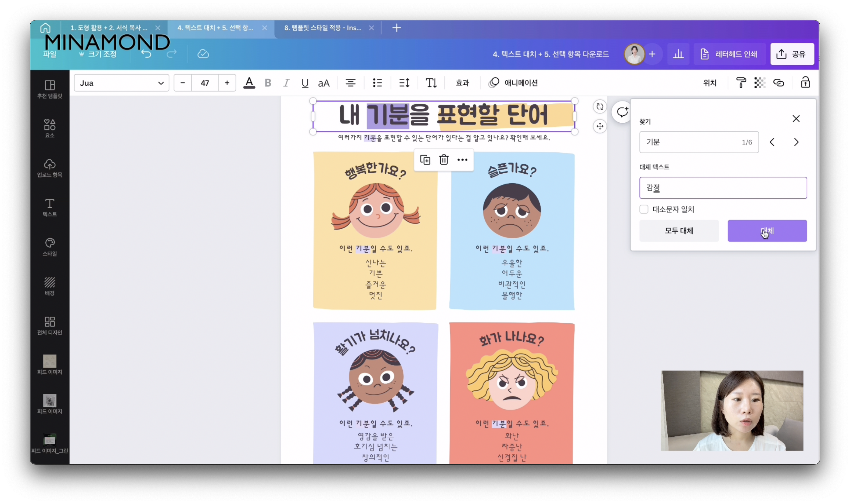Open the 파일 menu
850x504 pixels.
pyautogui.click(x=50, y=54)
